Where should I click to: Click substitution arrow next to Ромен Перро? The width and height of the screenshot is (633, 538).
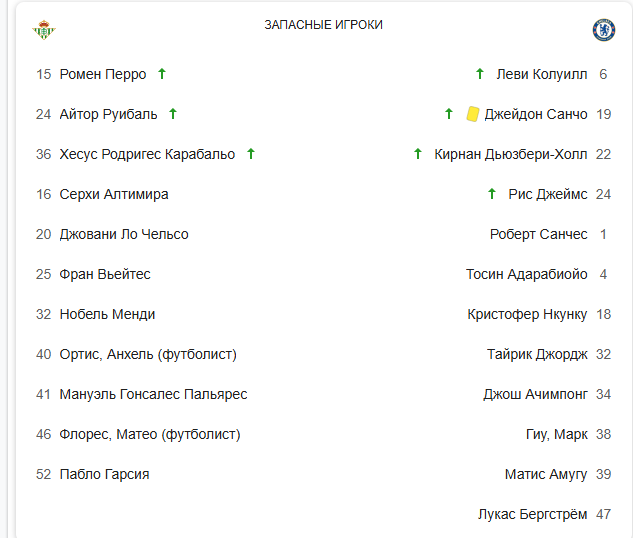pos(162,74)
